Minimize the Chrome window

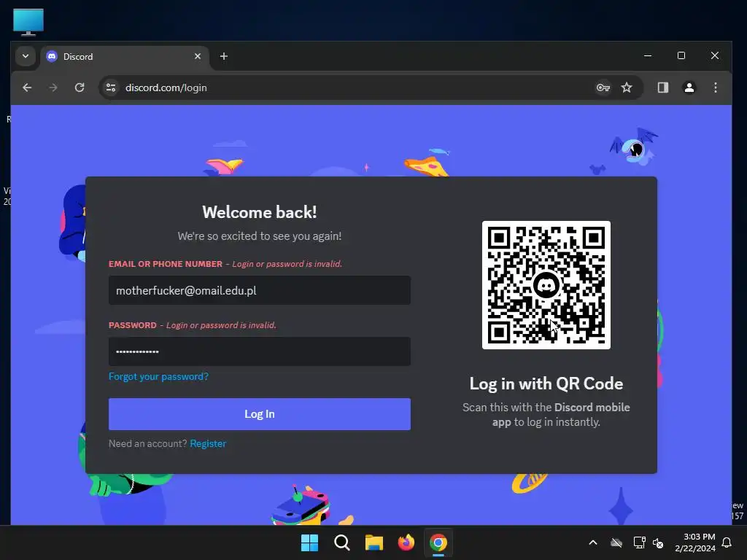[648, 55]
